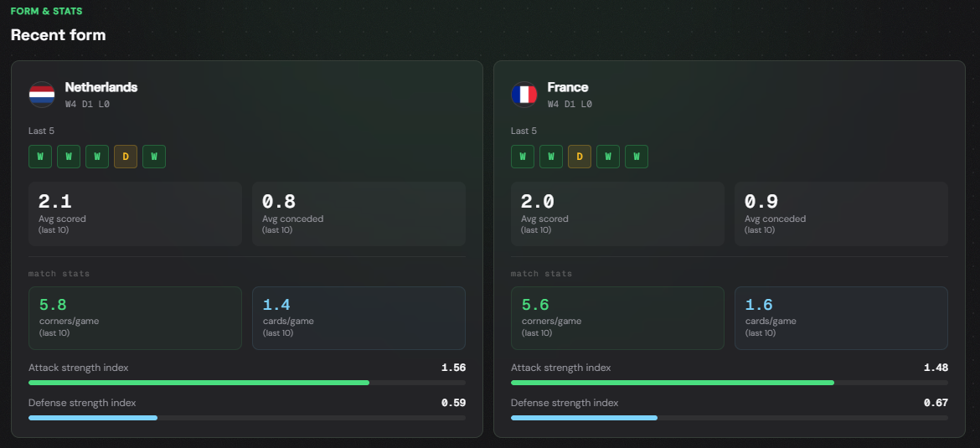Select the second W badge in France form
Image resolution: width=980 pixels, height=448 pixels.
(x=551, y=157)
